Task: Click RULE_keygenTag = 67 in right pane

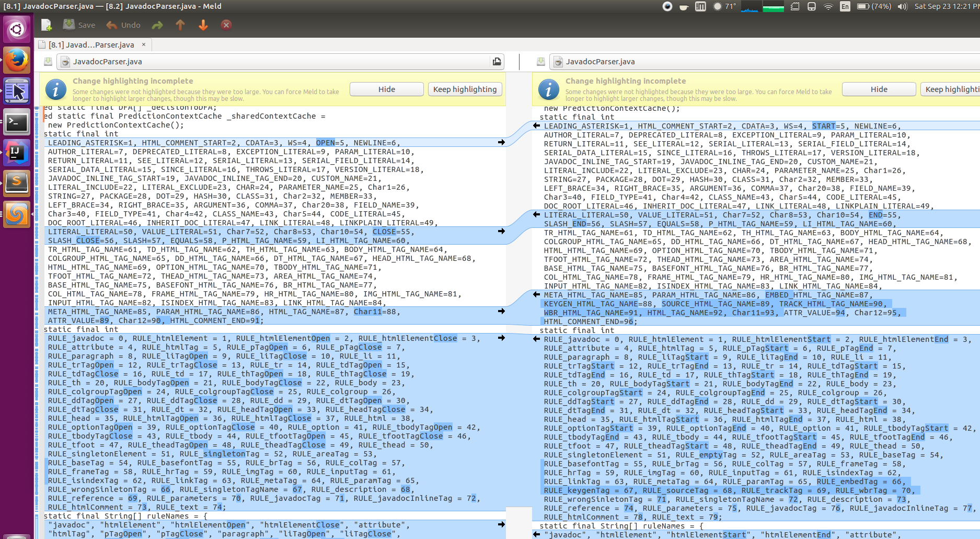Action: coord(589,490)
